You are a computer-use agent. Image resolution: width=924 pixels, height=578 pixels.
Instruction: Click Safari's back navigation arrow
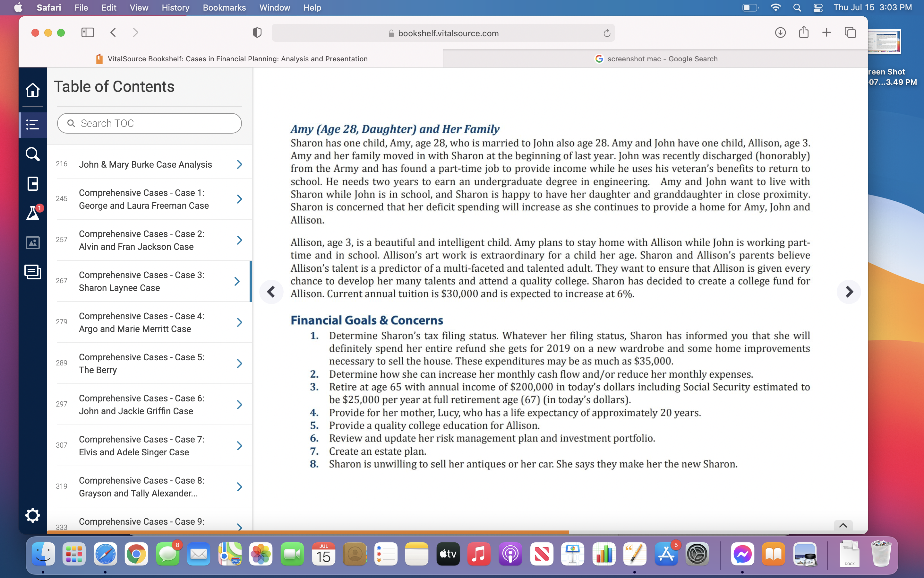tap(113, 33)
